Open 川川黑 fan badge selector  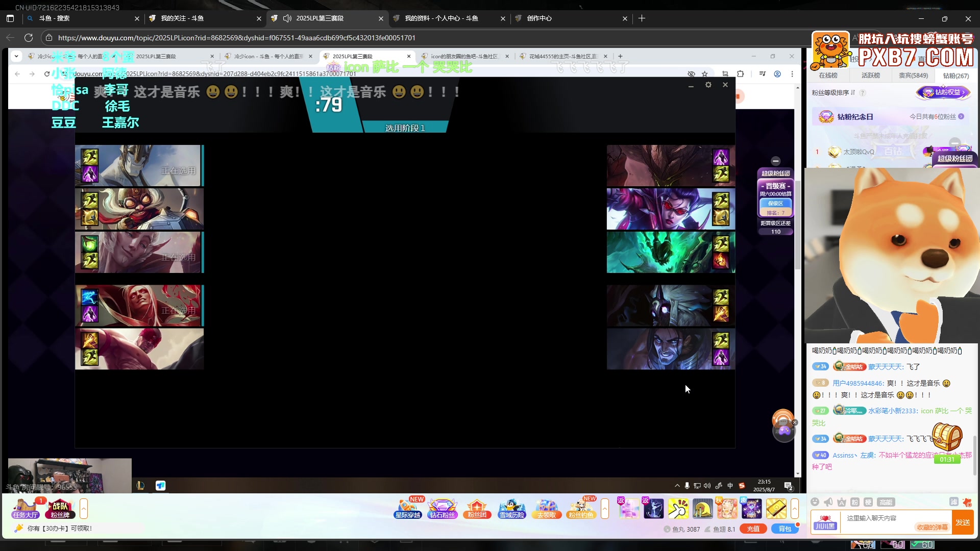tap(825, 522)
